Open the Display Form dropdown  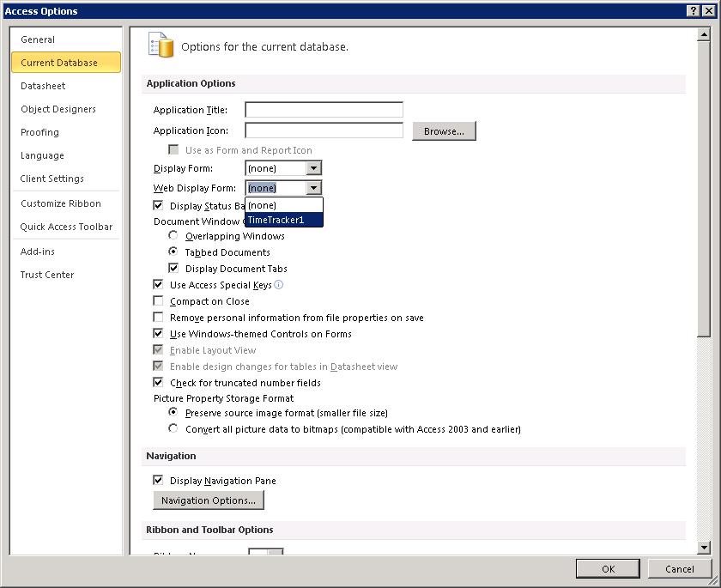point(313,167)
